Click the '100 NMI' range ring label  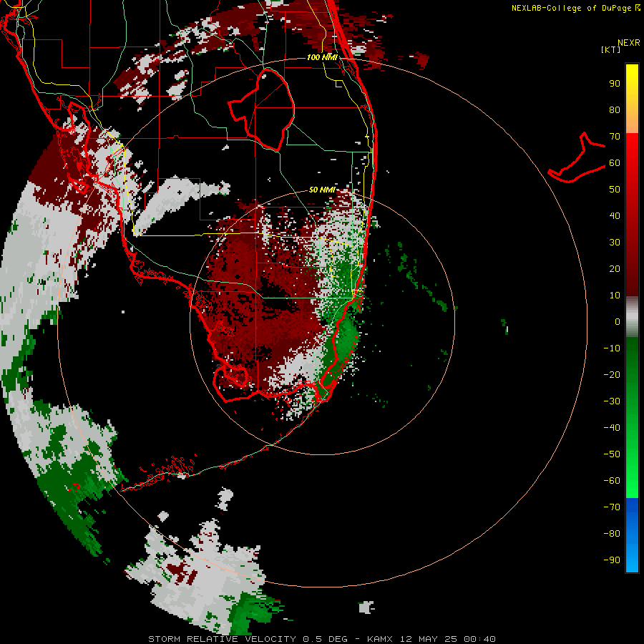(322, 57)
